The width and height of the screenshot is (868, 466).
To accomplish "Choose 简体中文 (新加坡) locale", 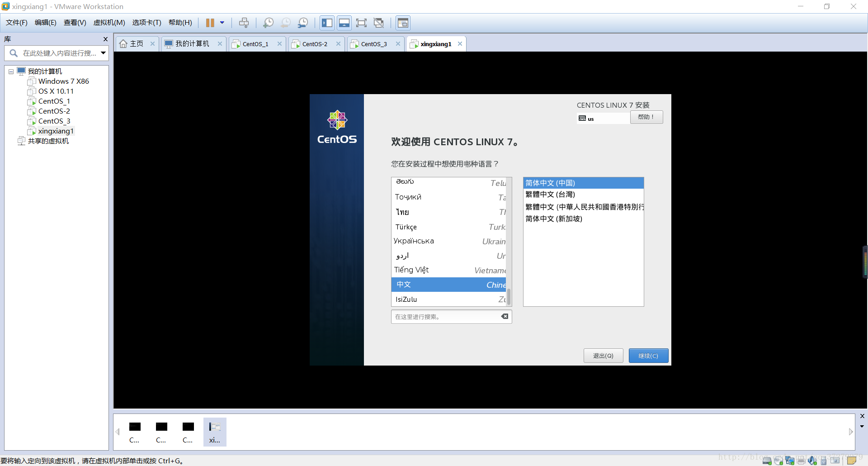I will (583, 219).
